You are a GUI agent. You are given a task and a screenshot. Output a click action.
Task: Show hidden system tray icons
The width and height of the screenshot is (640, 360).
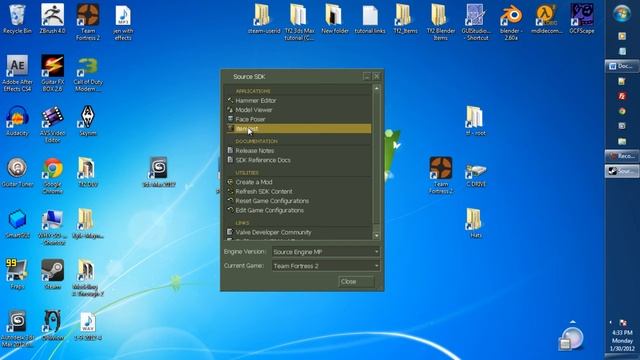coord(611,322)
